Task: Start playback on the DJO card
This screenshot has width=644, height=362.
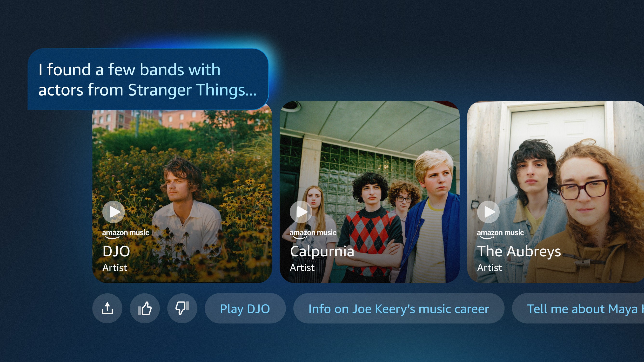Action: click(114, 212)
